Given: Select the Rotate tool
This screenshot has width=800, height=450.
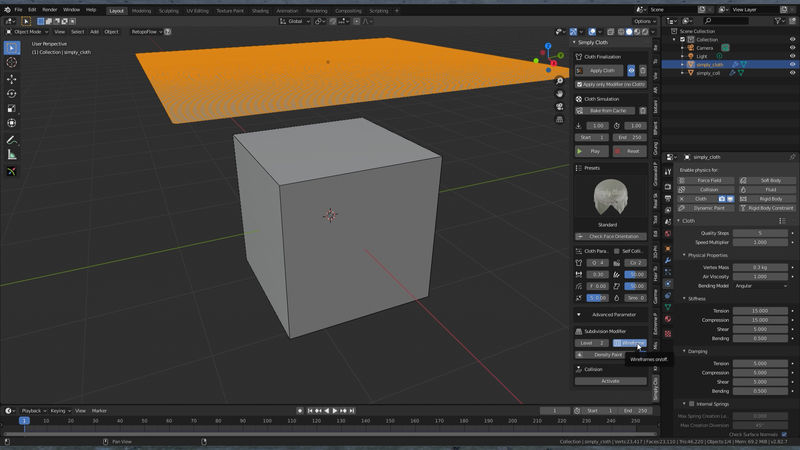Looking at the screenshot, I should tap(12, 94).
